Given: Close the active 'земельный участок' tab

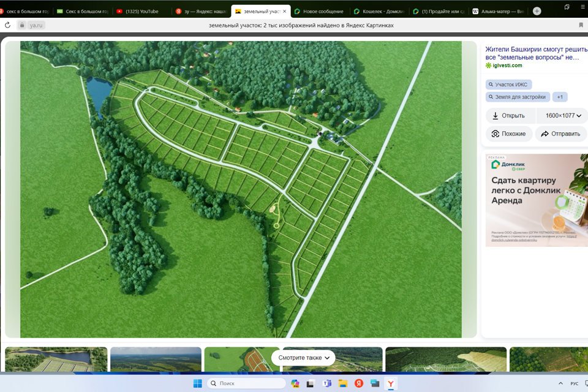Looking at the screenshot, I should click(x=284, y=11).
